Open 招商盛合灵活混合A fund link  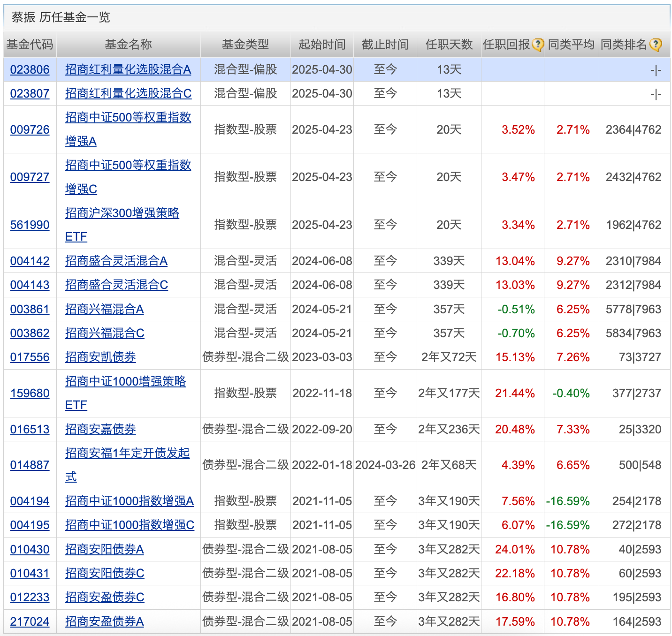[116, 261]
